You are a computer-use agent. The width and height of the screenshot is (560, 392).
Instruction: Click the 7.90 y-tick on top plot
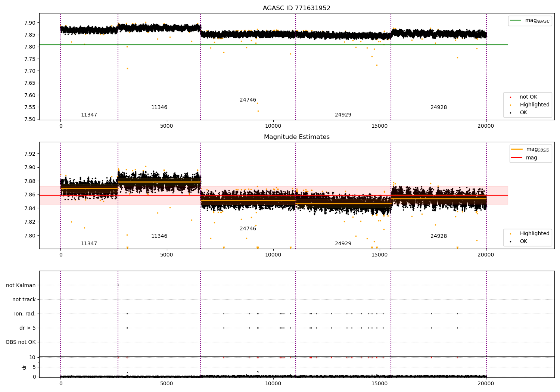[30, 23]
